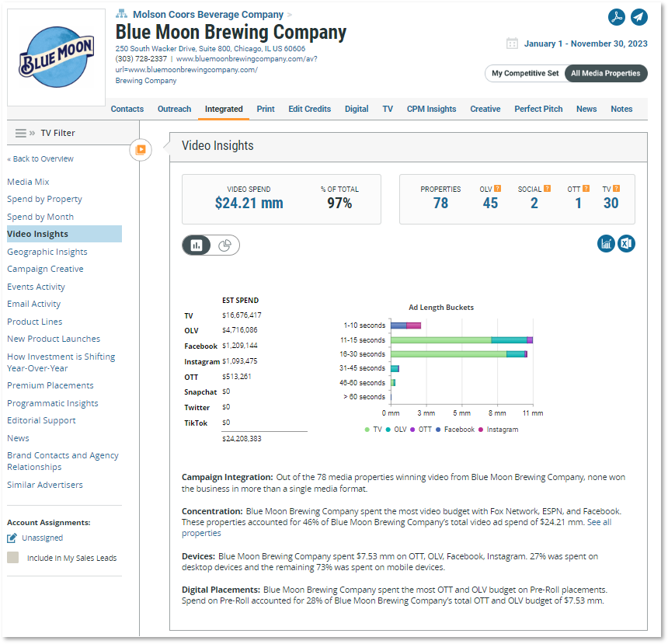
Task: Open How Investment is Shifting Year-Over-Year
Action: pyautogui.click(x=61, y=362)
